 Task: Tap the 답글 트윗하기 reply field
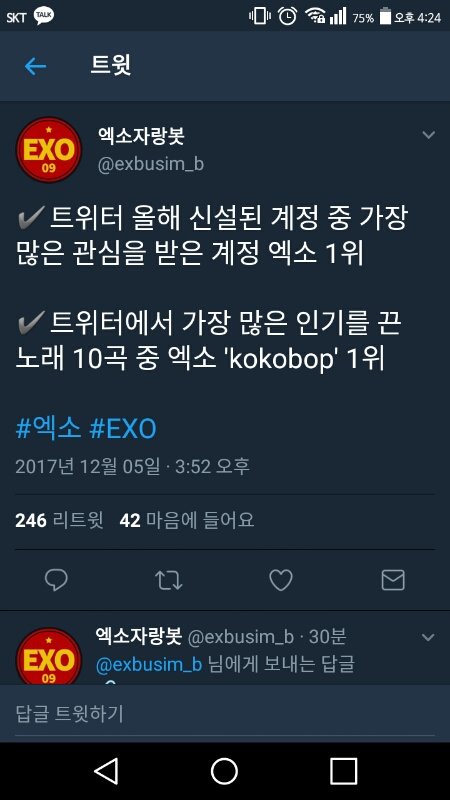[225, 713]
